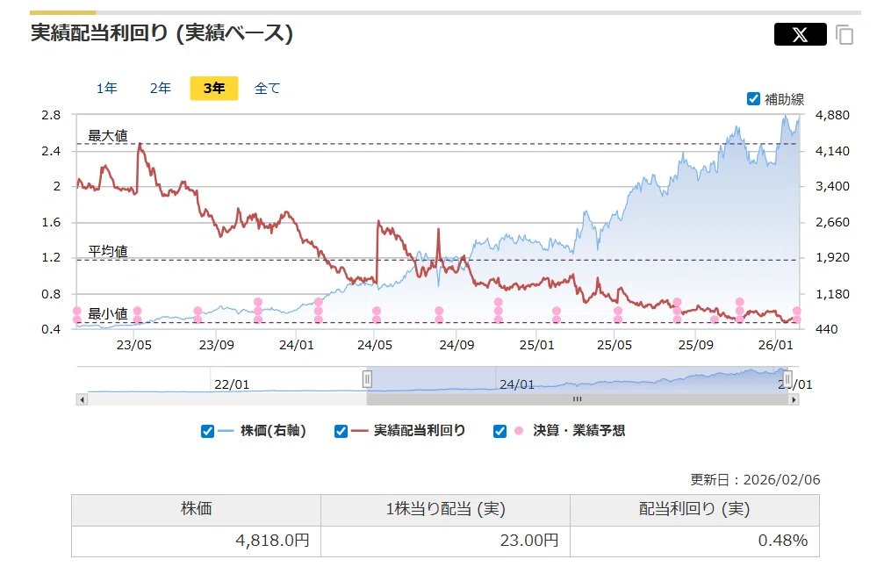
Task: Click the 4,880 right axis value
Action: (x=832, y=115)
